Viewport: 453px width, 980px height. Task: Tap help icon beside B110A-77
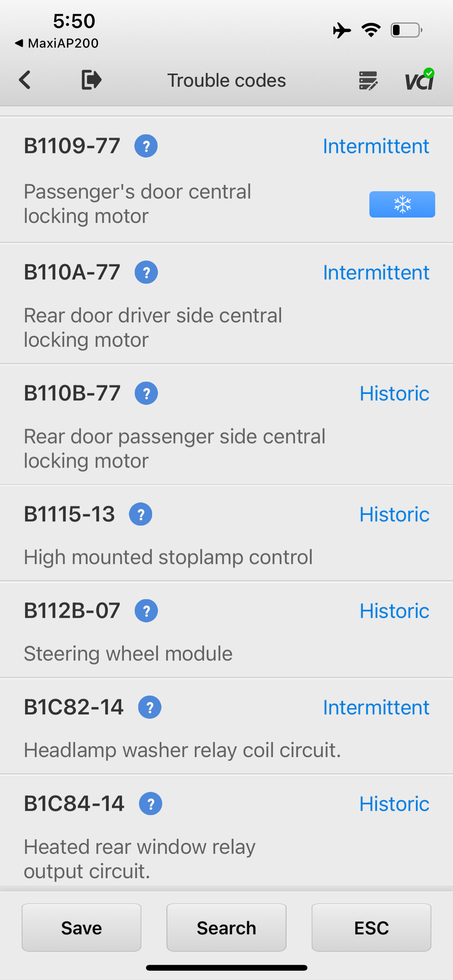(x=146, y=272)
